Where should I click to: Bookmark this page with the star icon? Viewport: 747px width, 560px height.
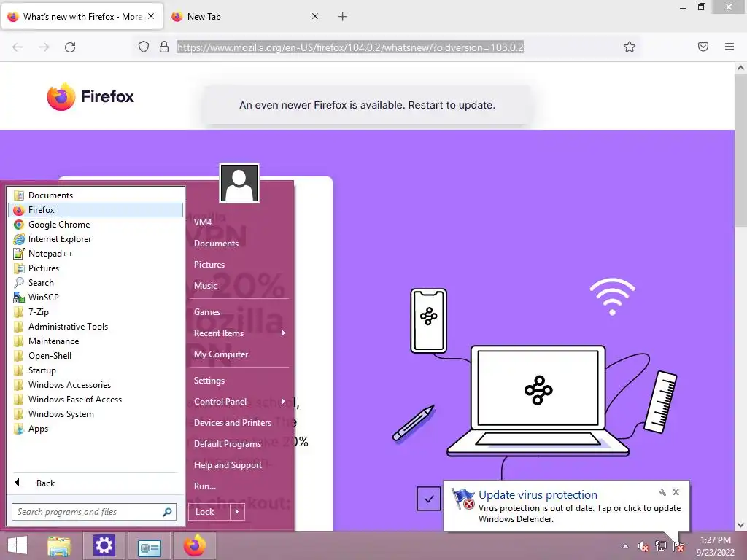[630, 47]
